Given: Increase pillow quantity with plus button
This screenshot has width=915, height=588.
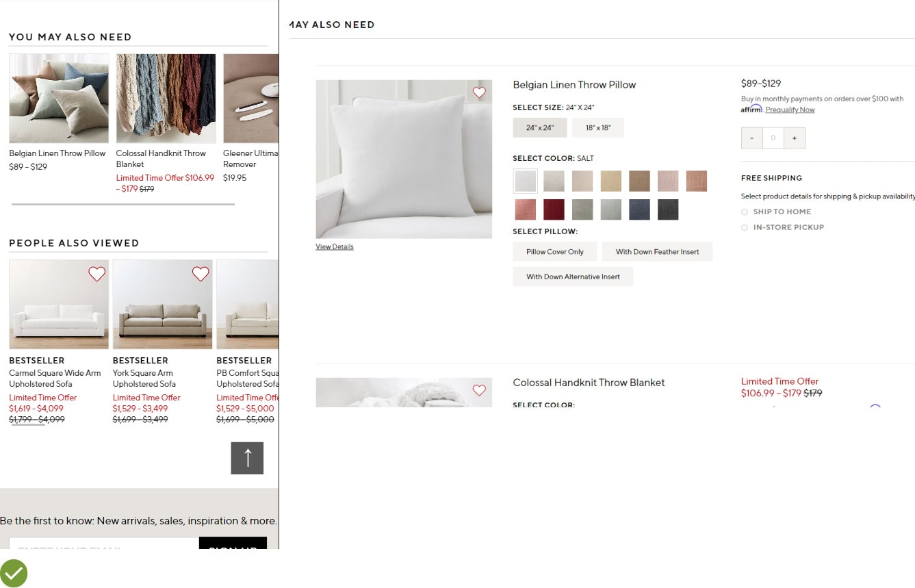Looking at the screenshot, I should click(794, 138).
